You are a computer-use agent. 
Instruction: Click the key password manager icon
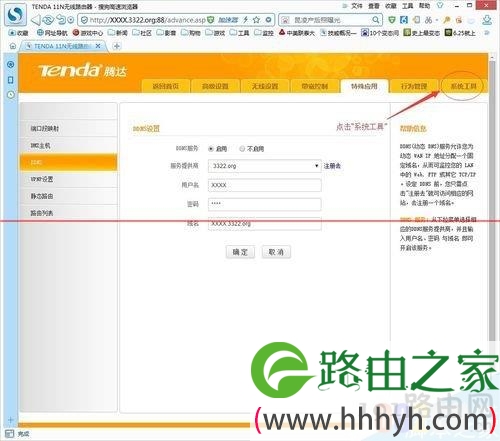click(447, 20)
